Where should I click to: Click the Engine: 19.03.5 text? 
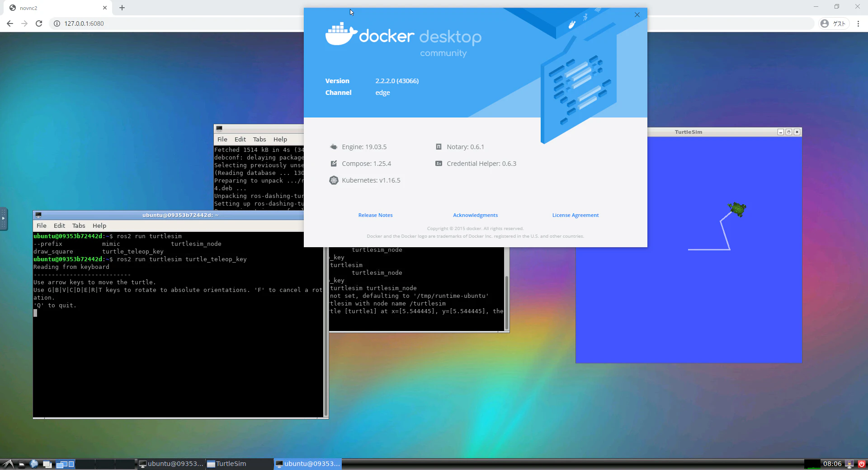pos(364,147)
